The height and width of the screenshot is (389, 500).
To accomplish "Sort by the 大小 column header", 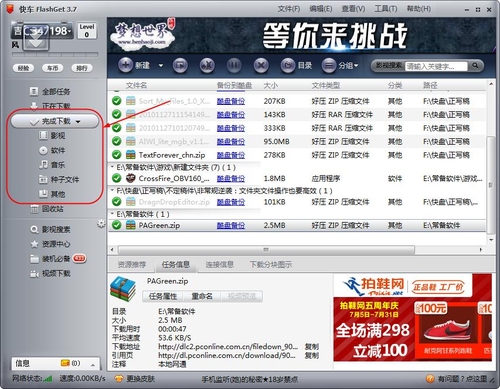I will click(270, 85).
